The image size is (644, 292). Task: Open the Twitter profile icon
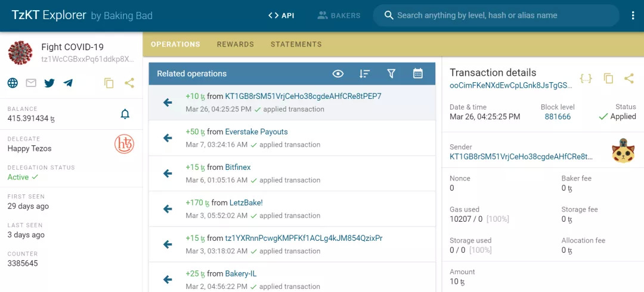[49, 83]
